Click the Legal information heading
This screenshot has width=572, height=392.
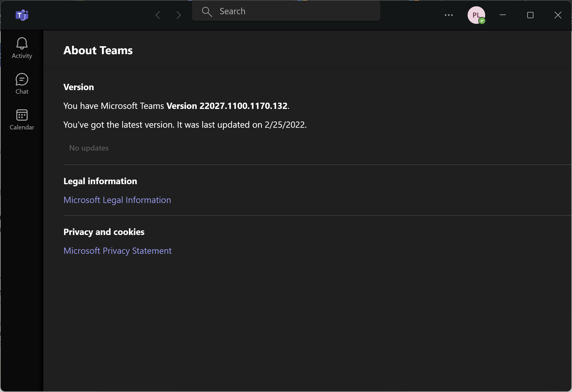100,181
